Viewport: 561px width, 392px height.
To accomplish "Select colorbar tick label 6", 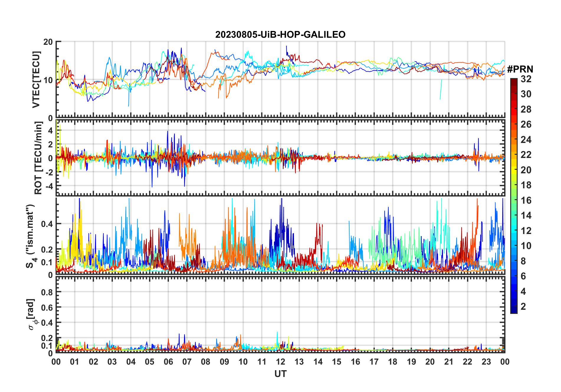I will [x=523, y=276].
